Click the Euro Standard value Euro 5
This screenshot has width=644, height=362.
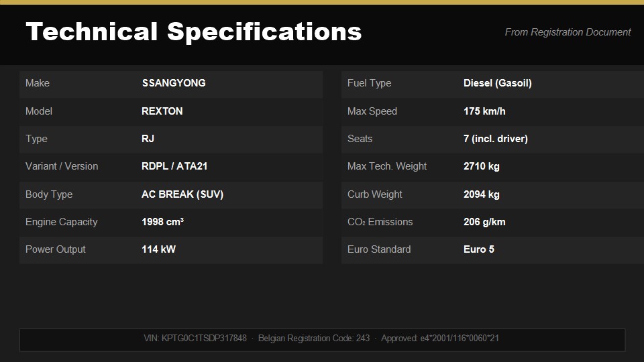[478, 249]
